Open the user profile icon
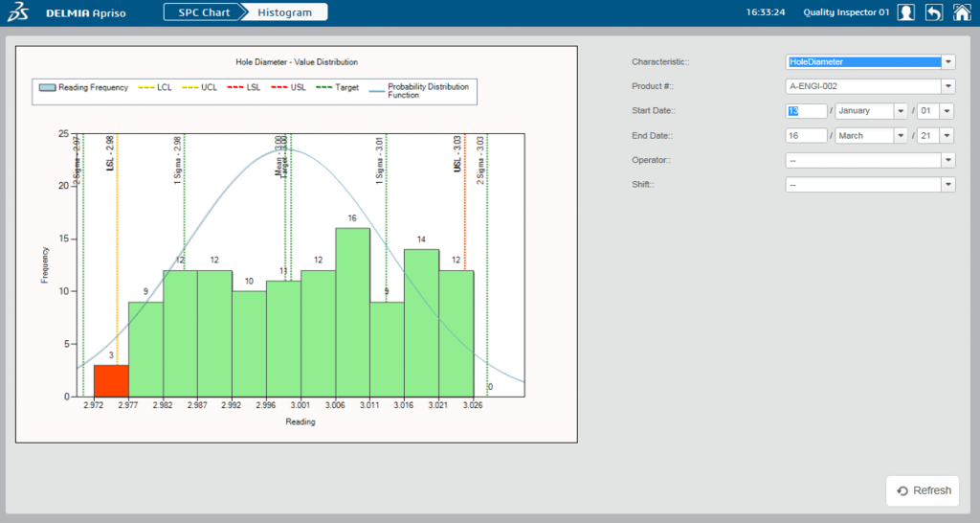980x523 pixels. coord(905,12)
